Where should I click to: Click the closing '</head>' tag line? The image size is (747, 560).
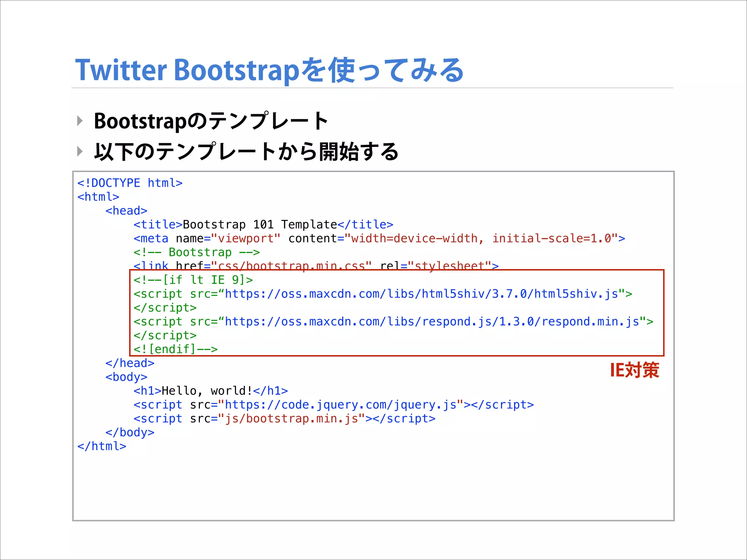point(130,363)
